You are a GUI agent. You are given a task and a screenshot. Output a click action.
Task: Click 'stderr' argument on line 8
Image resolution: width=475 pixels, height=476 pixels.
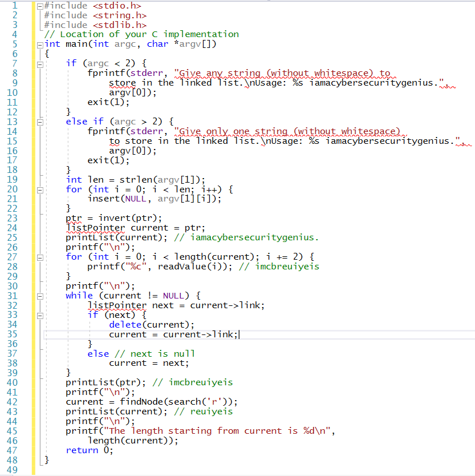click(147, 73)
